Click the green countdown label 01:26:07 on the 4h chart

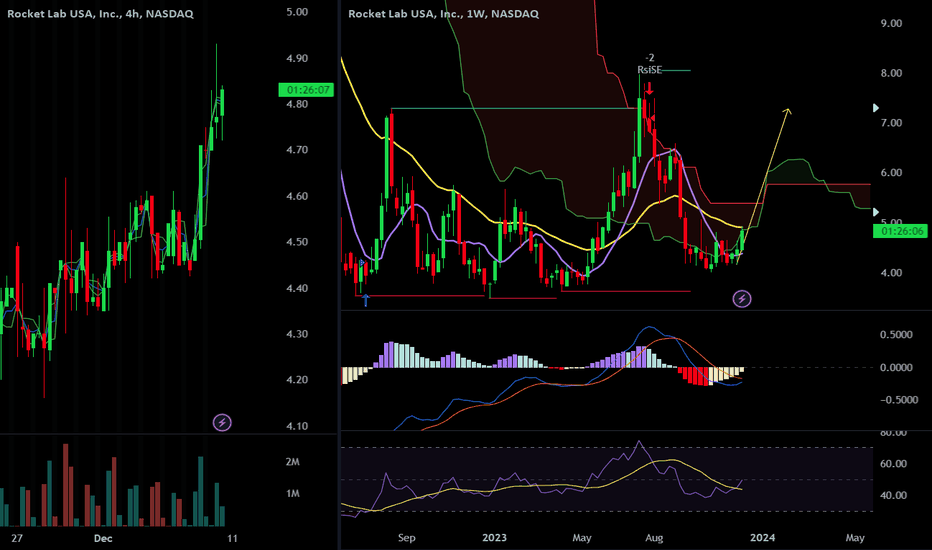306,90
